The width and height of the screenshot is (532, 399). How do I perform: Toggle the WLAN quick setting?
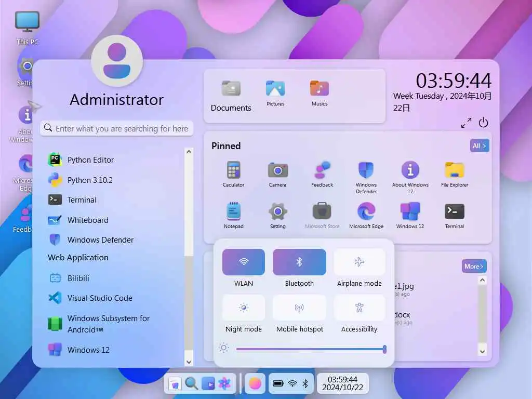point(244,262)
